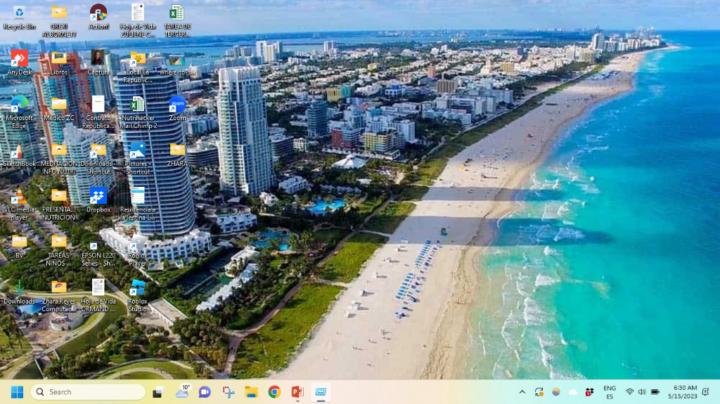Image resolution: width=720 pixels, height=404 pixels.
Task: Open Google Chrome from the taskbar
Action: tap(274, 392)
